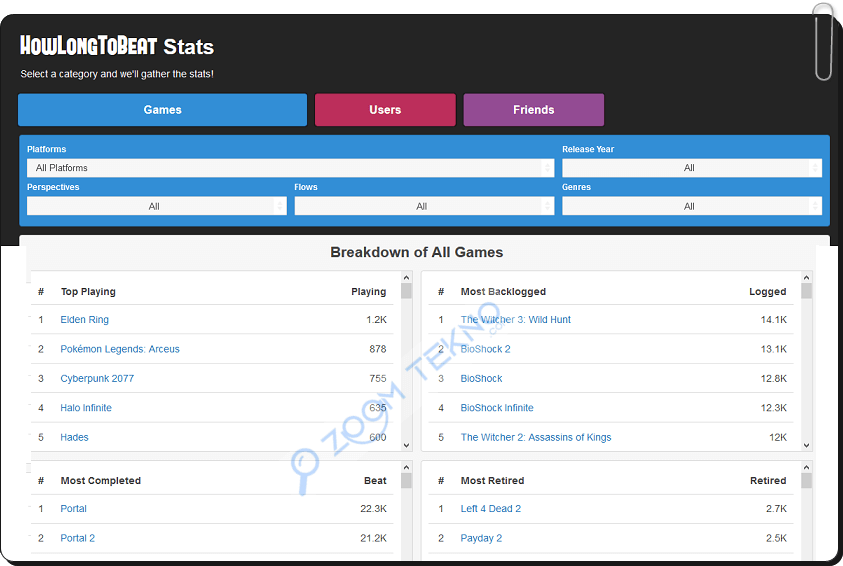This screenshot has width=843, height=566.
Task: Click the 'Retired' column header
Action: click(x=768, y=481)
